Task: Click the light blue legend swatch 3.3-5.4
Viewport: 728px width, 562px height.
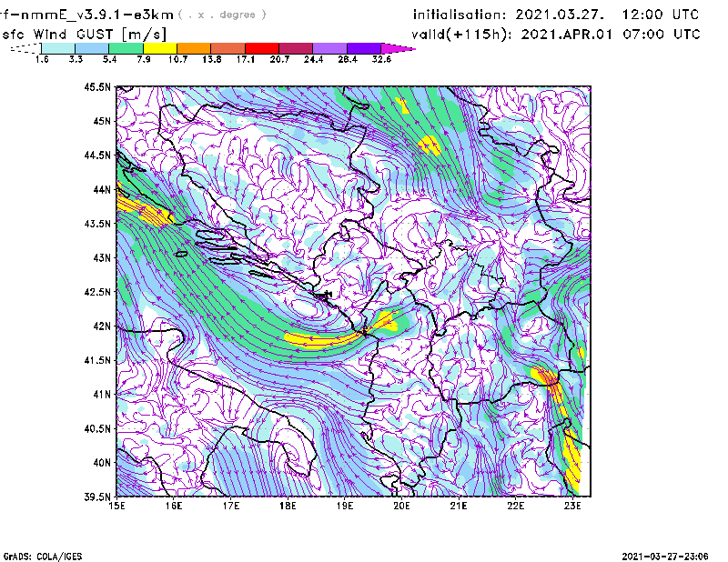Action: [x=92, y=48]
